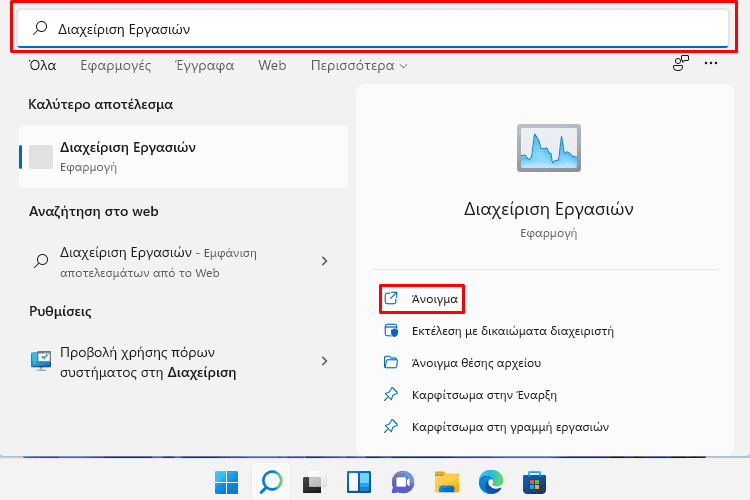Click the Αναζήτηση στο web heading
750x500 pixels.
click(94, 211)
